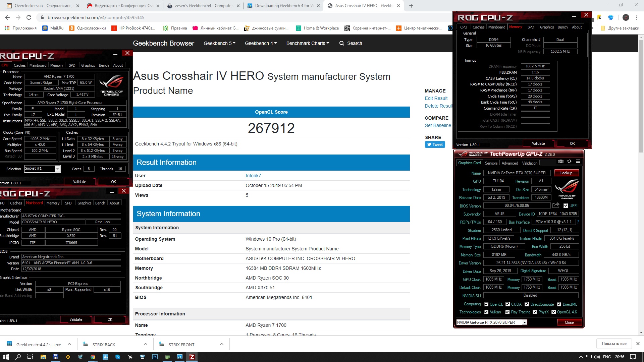Click Показать все downloads button
The height and width of the screenshot is (362, 644).
(614, 344)
